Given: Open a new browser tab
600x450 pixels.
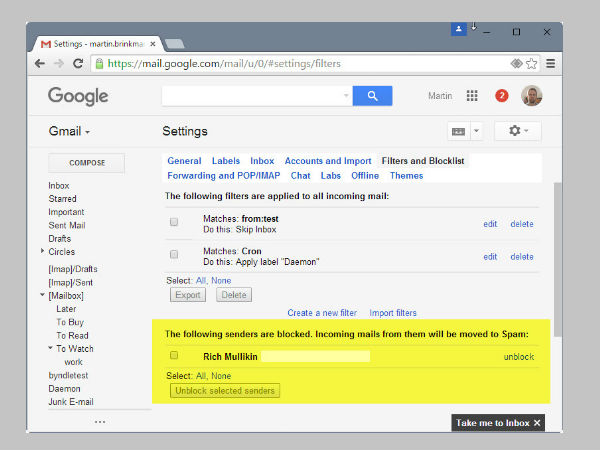Looking at the screenshot, I should [x=175, y=44].
